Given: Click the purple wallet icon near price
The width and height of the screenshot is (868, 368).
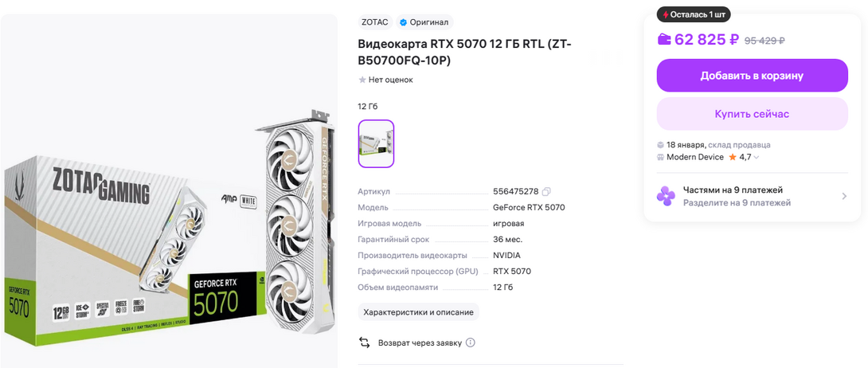Looking at the screenshot, I should 663,39.
